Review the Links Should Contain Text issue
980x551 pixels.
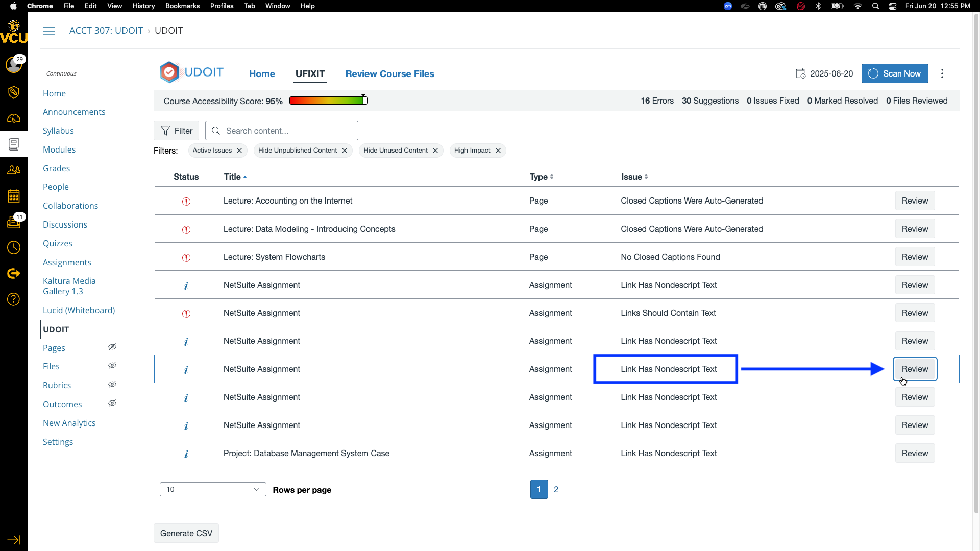[x=915, y=313]
